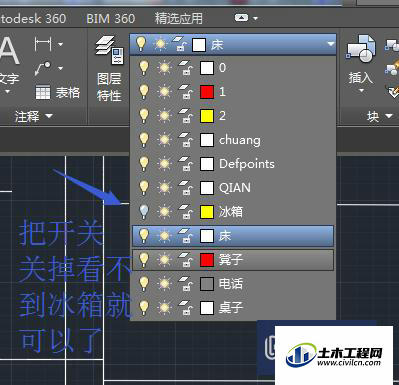Toggle freeze sun icon for layer chuang
399x385 pixels.
point(164,140)
